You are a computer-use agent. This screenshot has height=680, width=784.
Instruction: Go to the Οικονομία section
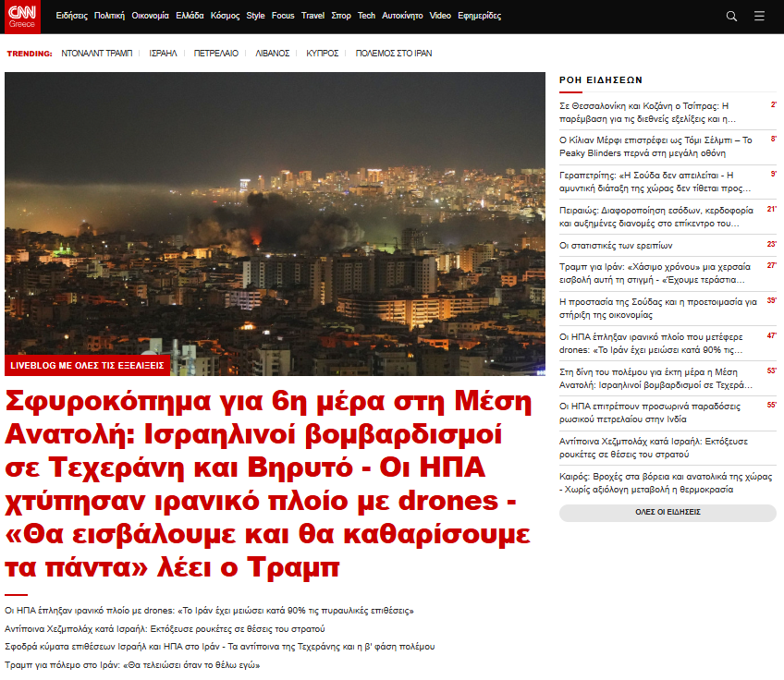[150, 16]
